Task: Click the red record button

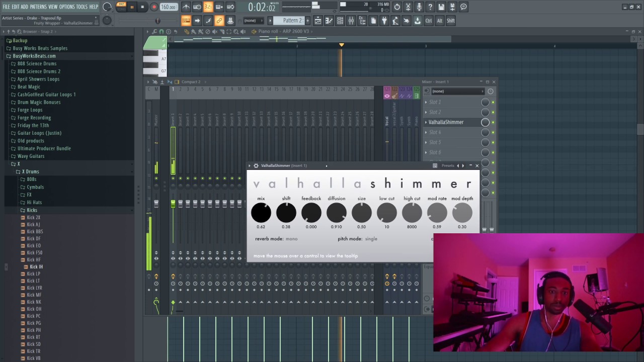Action: [154, 7]
